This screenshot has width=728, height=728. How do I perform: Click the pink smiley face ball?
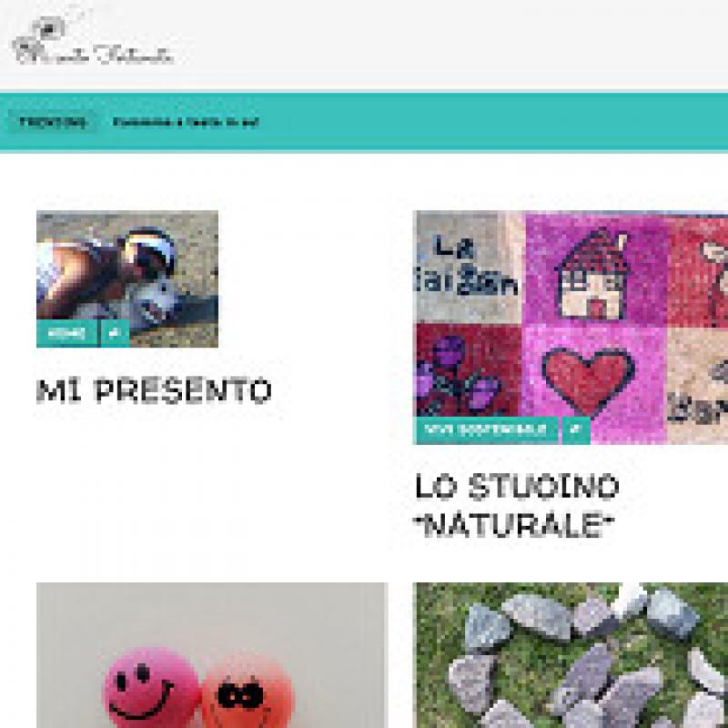(151, 689)
